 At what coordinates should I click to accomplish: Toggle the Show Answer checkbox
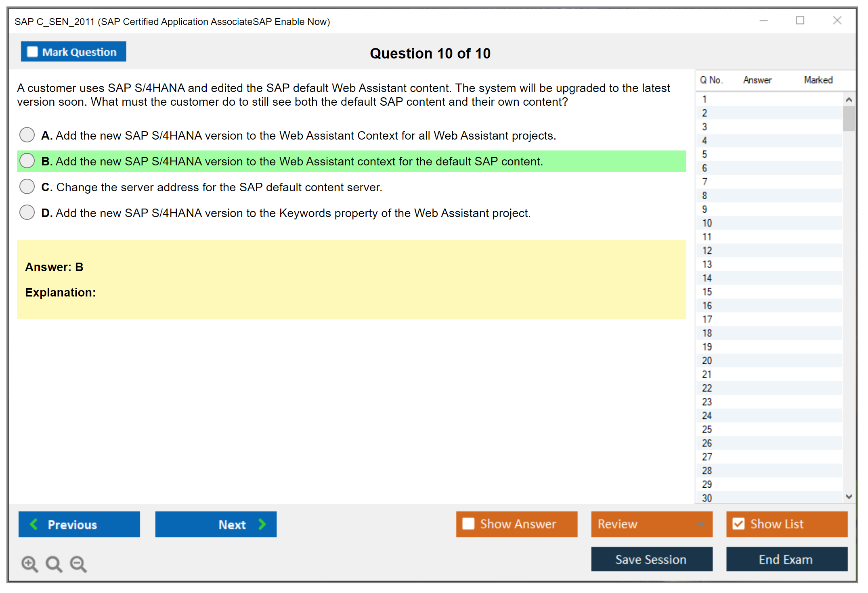[468, 524]
